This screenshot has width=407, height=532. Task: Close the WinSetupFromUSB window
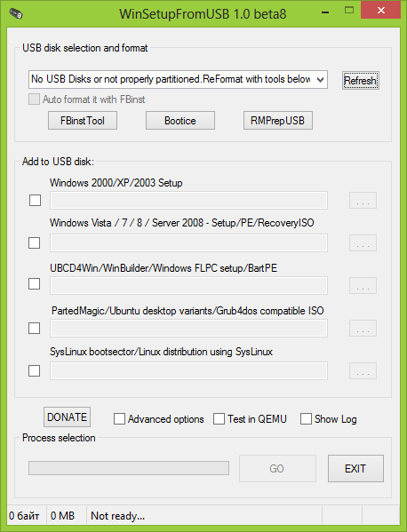[381, 10]
